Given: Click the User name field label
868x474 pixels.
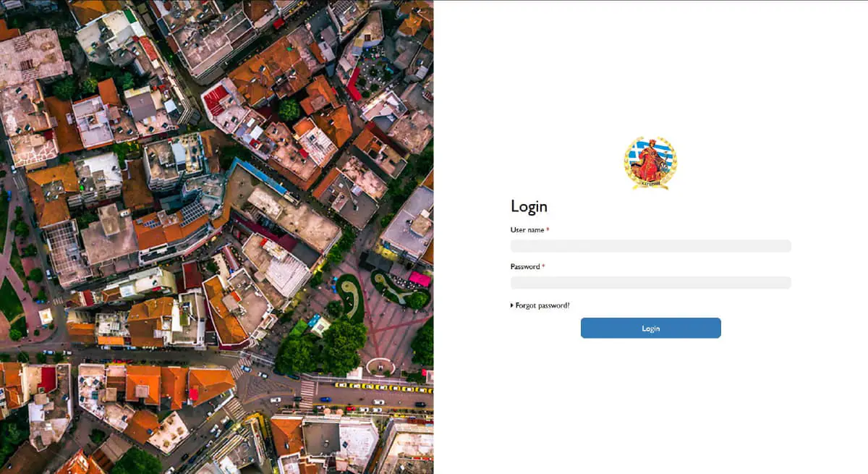Looking at the screenshot, I should point(527,230).
